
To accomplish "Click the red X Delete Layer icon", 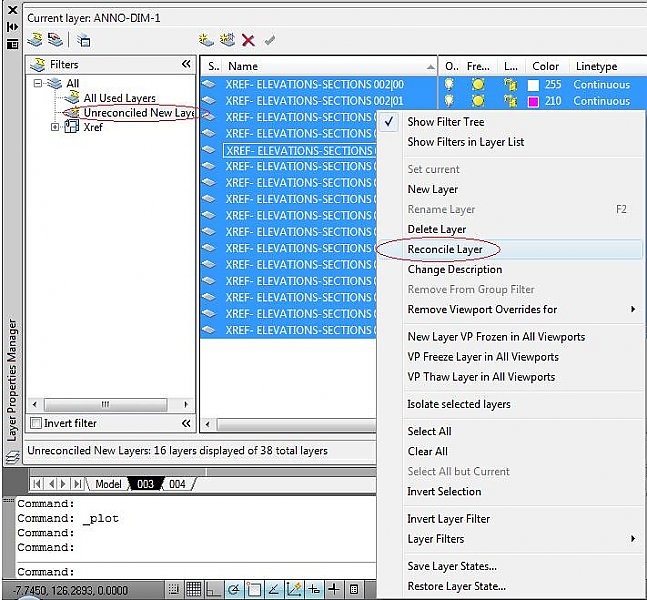I will 248,40.
